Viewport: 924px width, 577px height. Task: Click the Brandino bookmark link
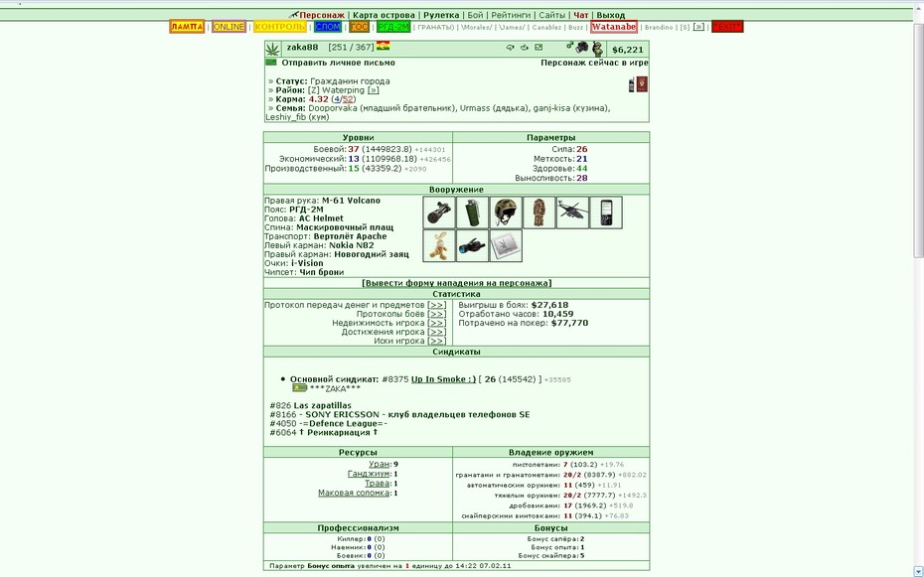tap(659, 27)
